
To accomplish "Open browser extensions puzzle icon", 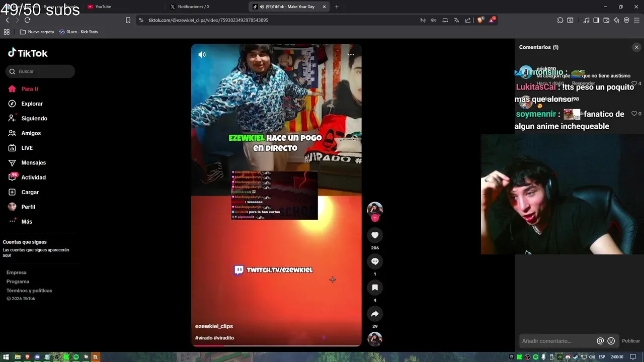I will point(560,20).
